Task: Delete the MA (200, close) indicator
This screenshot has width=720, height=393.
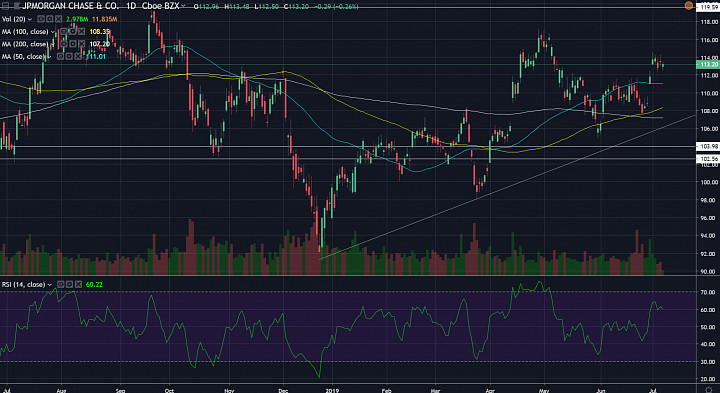Action: click(81, 44)
